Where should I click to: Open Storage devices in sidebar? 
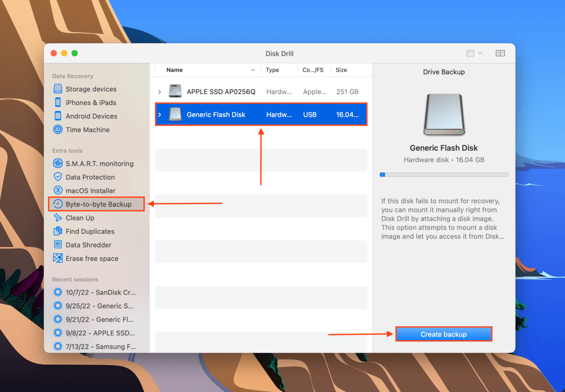click(x=85, y=89)
